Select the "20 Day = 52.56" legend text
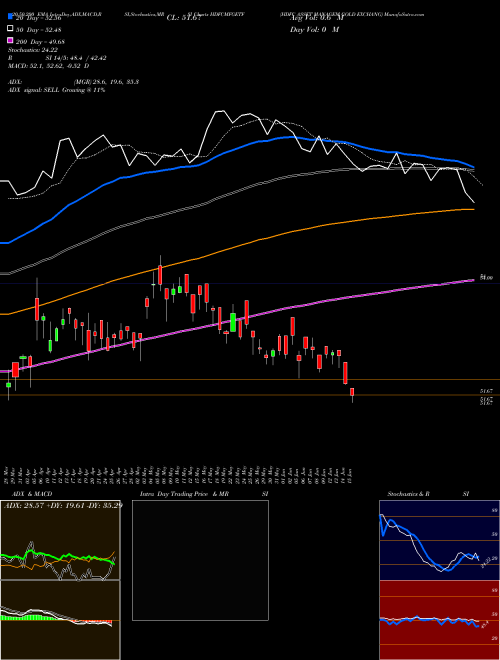This screenshot has width=500, height=660. coord(39,18)
